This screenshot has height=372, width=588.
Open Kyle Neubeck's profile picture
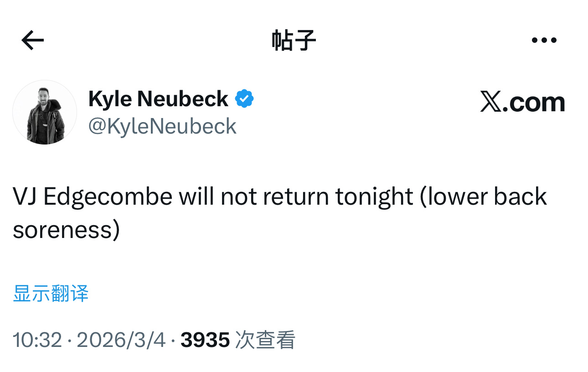[x=44, y=112]
